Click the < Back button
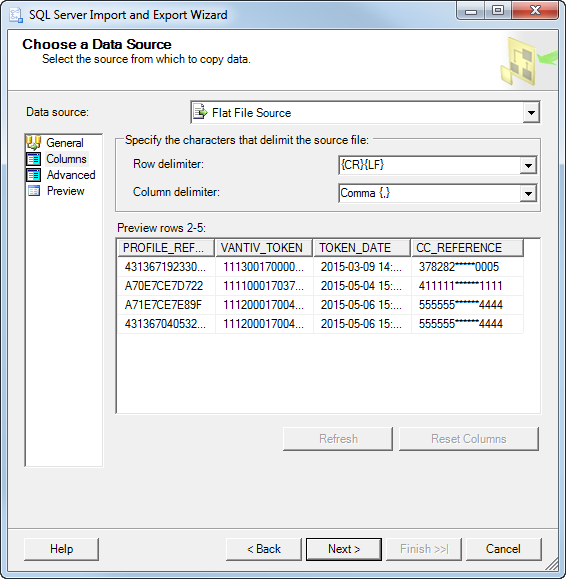This screenshot has height=579, width=566. pos(264,549)
